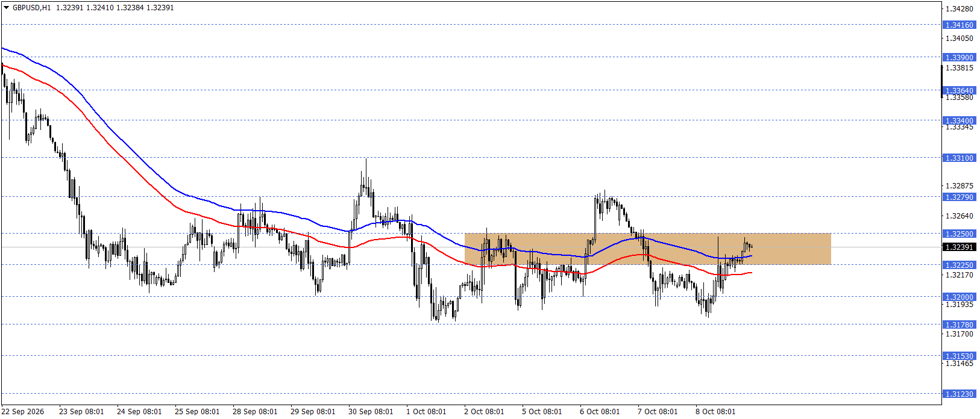The height and width of the screenshot is (419, 980).
Task: Click the 25 Sep 08:01 time label
Action: (x=197, y=412)
